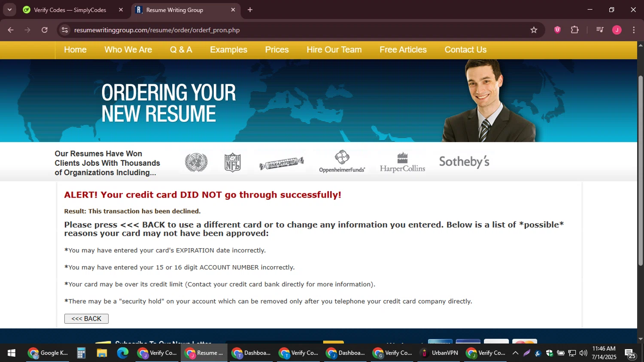Reload the page
The image size is (644, 362).
pyautogui.click(x=45, y=30)
